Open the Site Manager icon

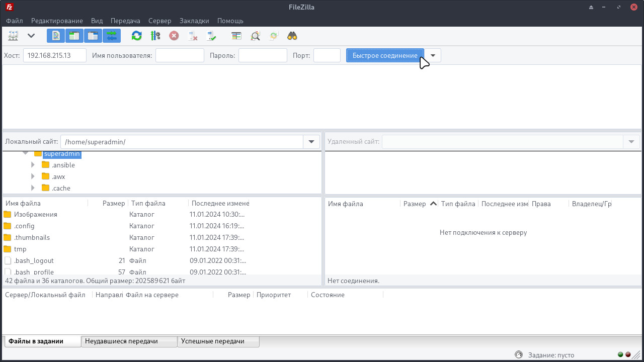(13, 36)
